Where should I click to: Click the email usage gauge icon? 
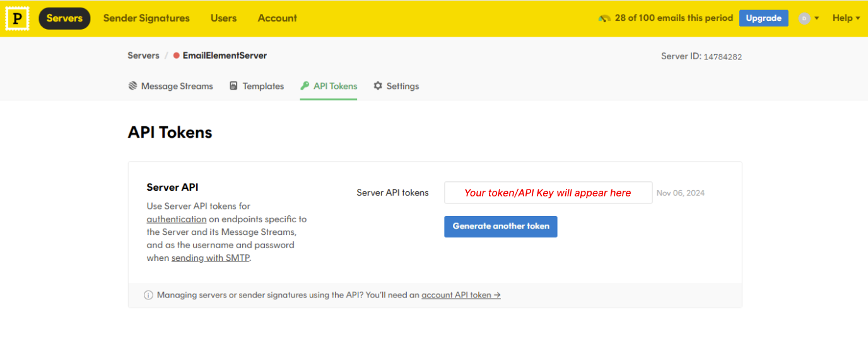pyautogui.click(x=604, y=18)
